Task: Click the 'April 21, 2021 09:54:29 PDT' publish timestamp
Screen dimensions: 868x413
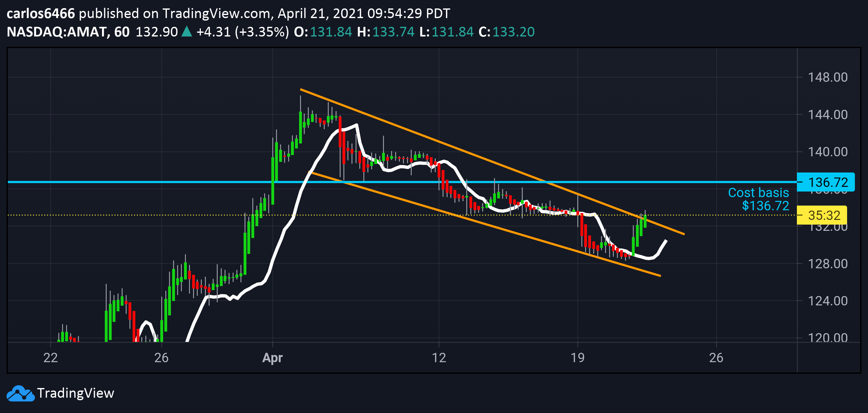Action: tap(364, 13)
